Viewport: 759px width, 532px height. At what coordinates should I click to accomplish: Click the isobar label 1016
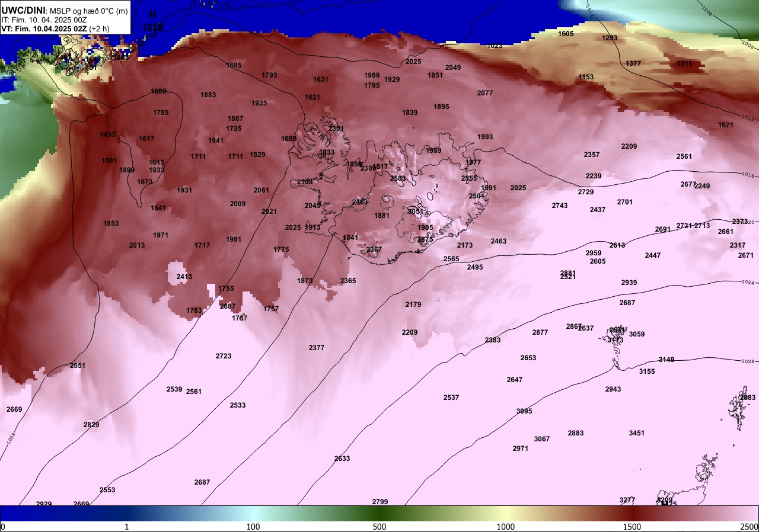(748, 175)
